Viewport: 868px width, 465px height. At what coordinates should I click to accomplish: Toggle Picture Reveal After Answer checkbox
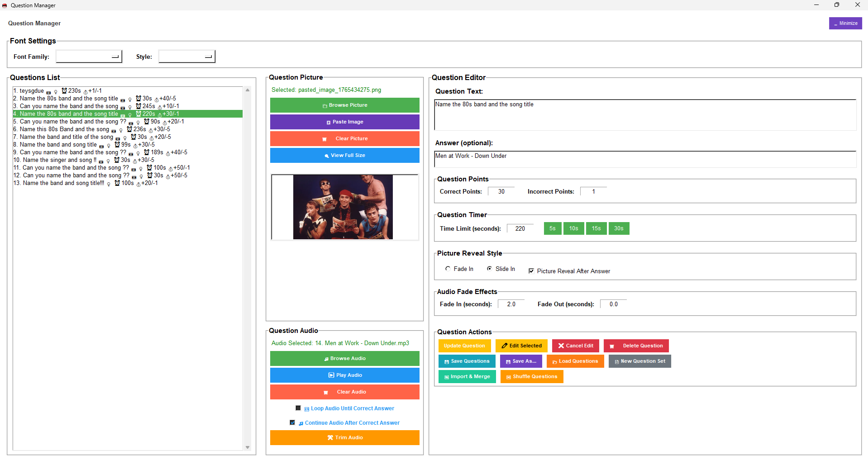point(531,271)
